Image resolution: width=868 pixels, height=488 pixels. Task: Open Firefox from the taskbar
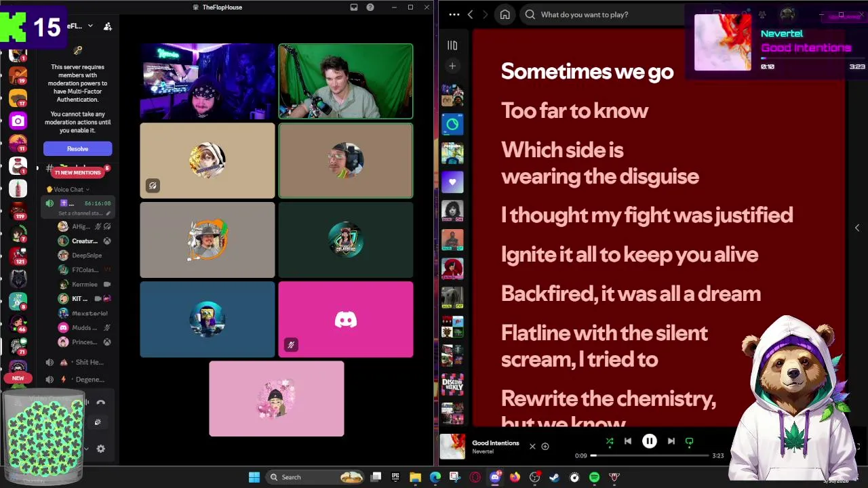pyautogui.click(x=515, y=477)
